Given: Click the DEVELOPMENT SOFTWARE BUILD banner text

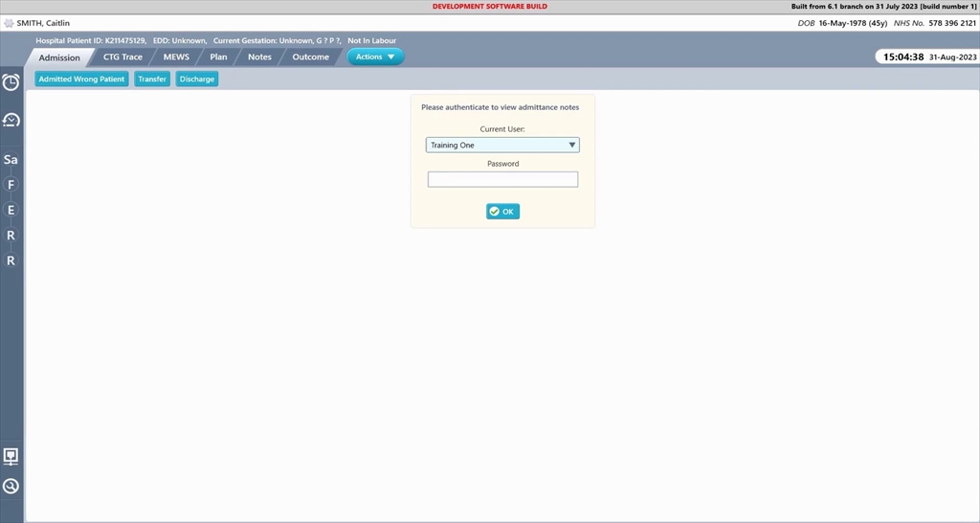Looking at the screenshot, I should click(490, 7).
